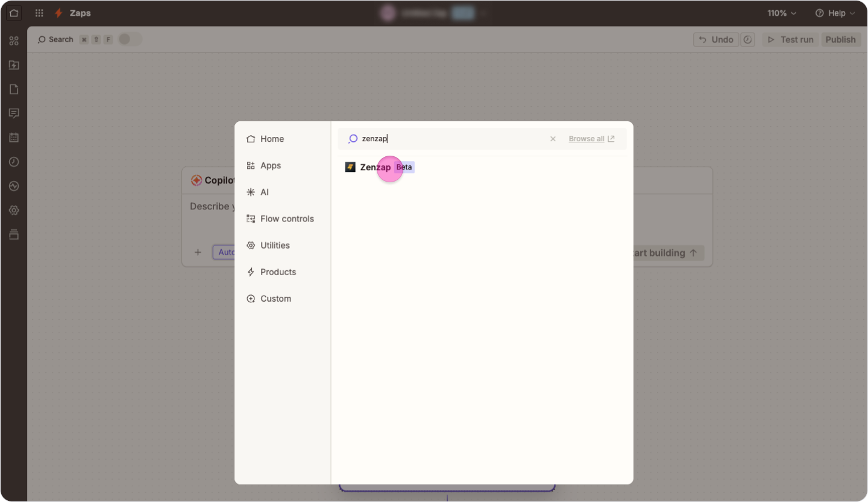This screenshot has width=868, height=502.
Task: Click the Undo button
Action: point(716,39)
